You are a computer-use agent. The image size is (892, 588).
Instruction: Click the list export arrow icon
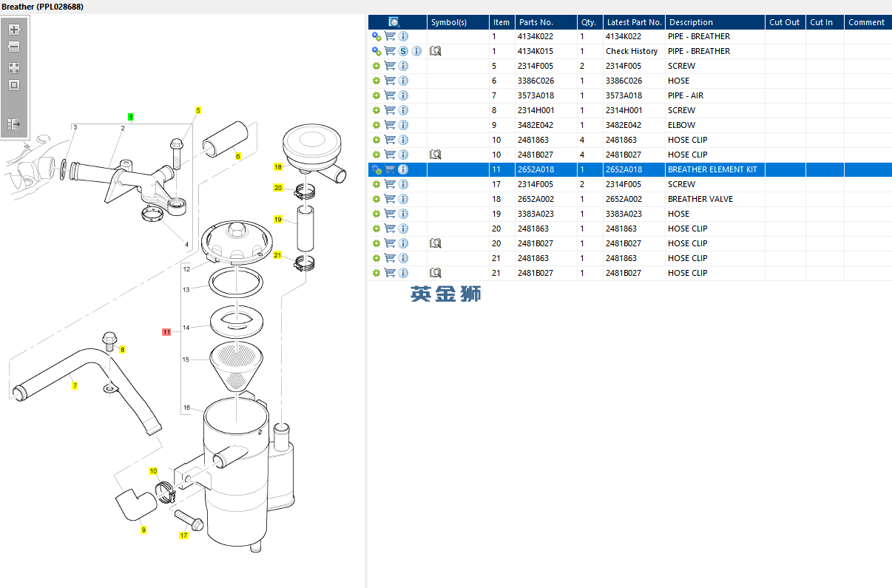14,124
